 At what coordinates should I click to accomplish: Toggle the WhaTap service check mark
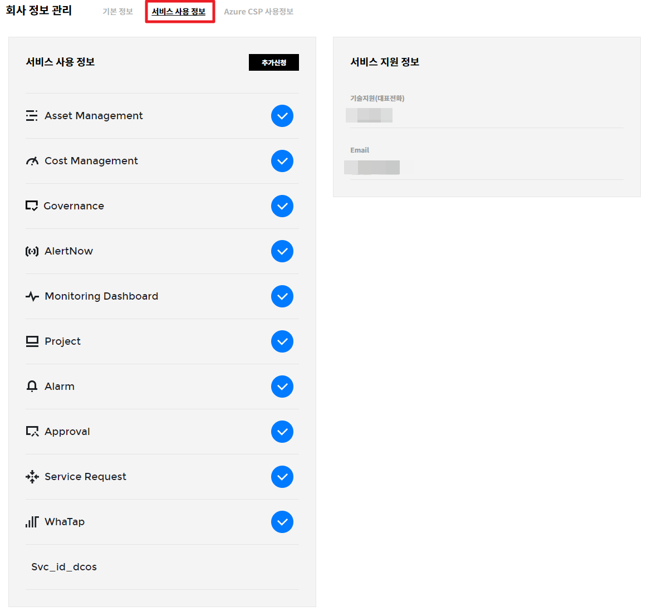click(282, 522)
